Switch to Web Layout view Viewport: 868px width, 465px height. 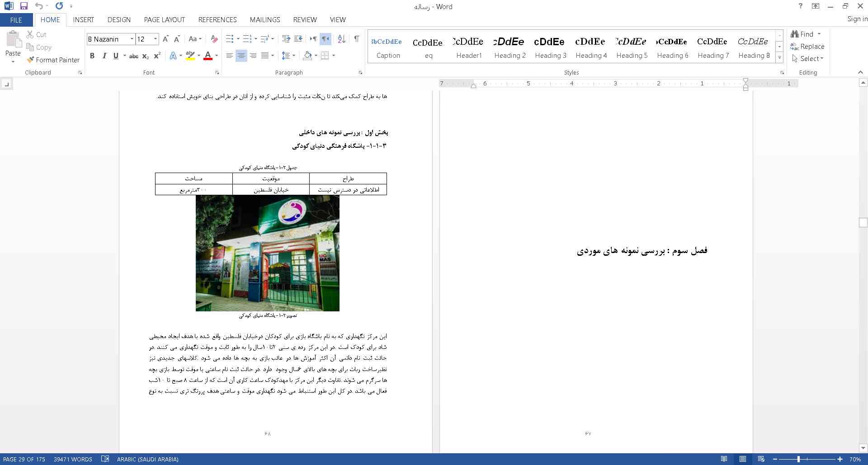(x=761, y=459)
